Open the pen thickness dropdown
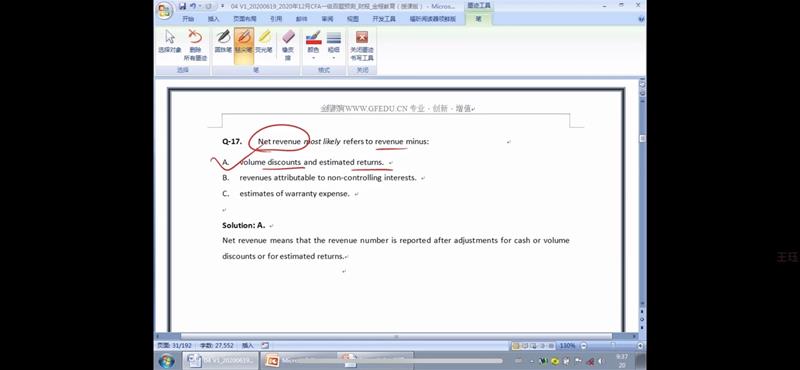This screenshot has height=370, width=800. pyautogui.click(x=334, y=45)
